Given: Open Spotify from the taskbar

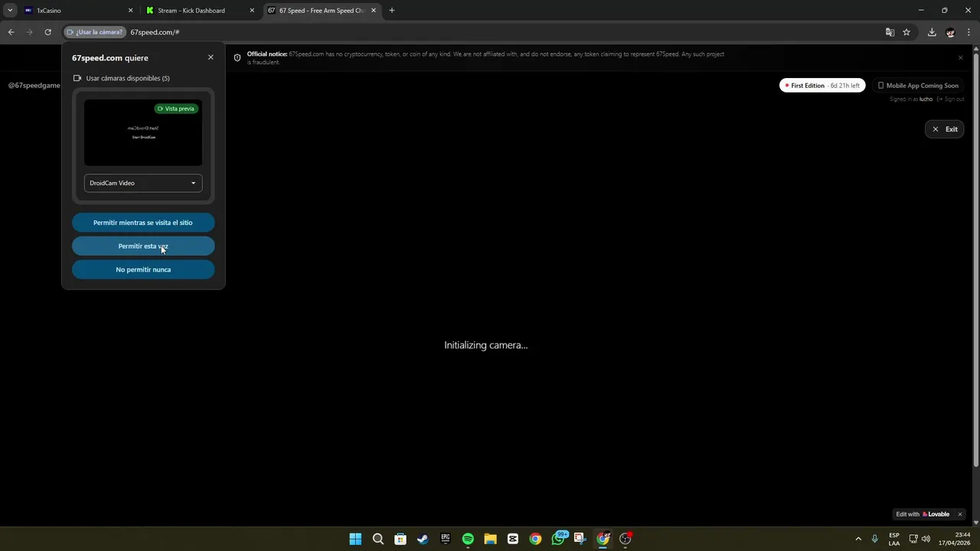Looking at the screenshot, I should (x=468, y=539).
